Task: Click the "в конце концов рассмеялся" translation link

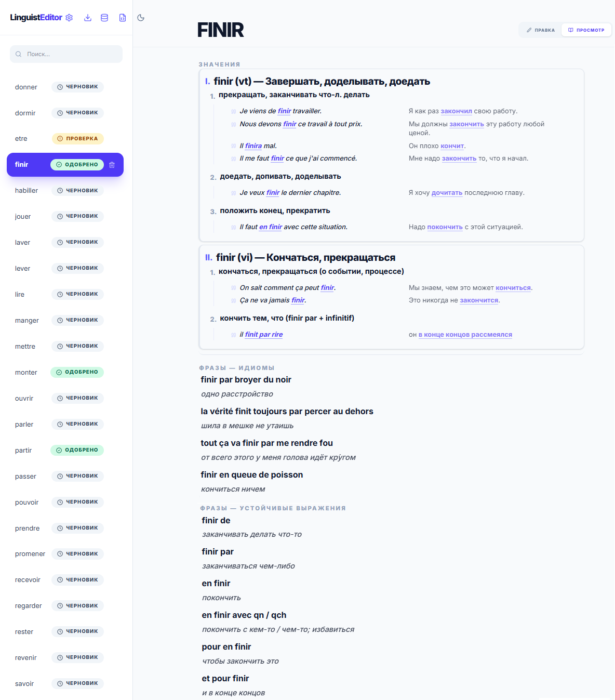Action: point(465,335)
